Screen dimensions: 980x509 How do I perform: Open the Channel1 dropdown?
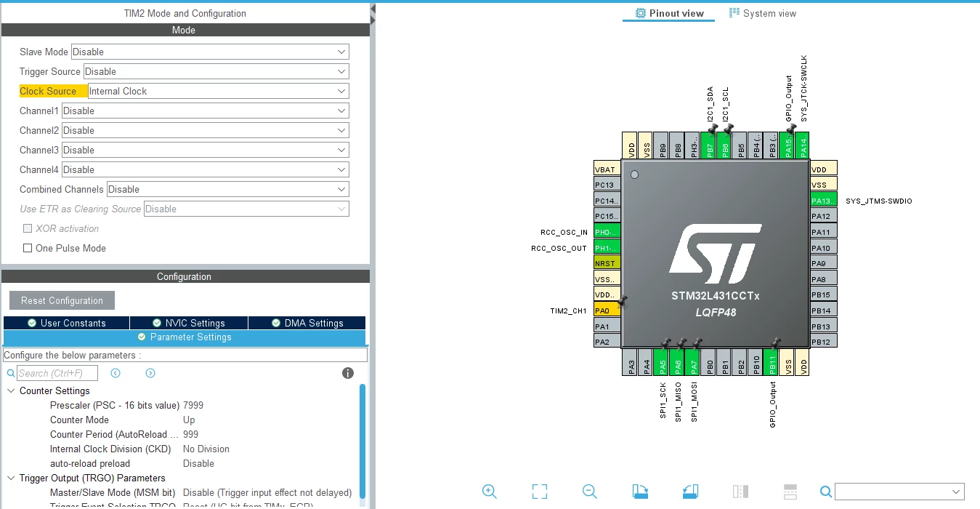(205, 111)
